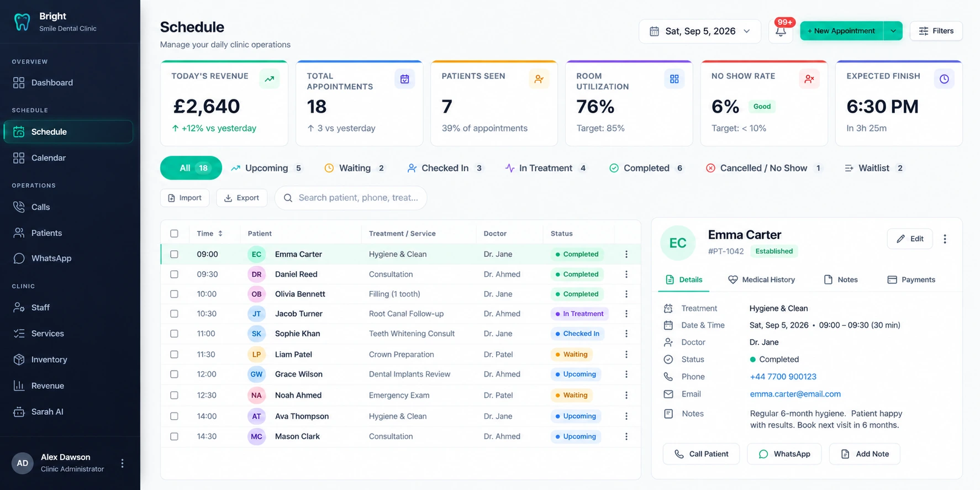
Task: Open the Filters panel
Action: (936, 31)
